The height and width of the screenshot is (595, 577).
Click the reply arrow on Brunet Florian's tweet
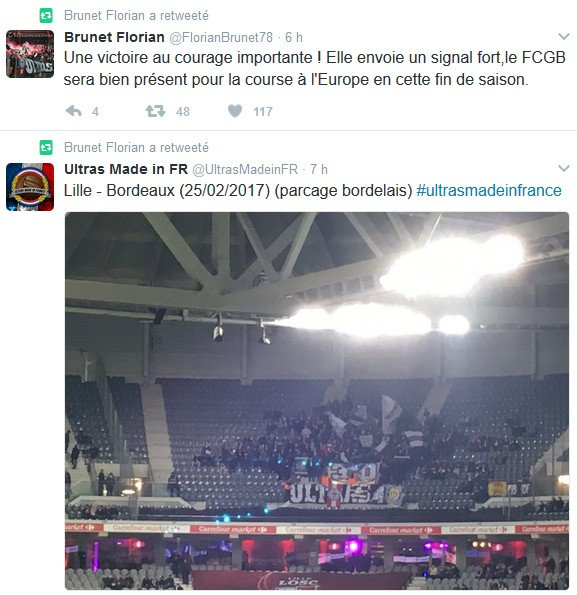[x=74, y=111]
